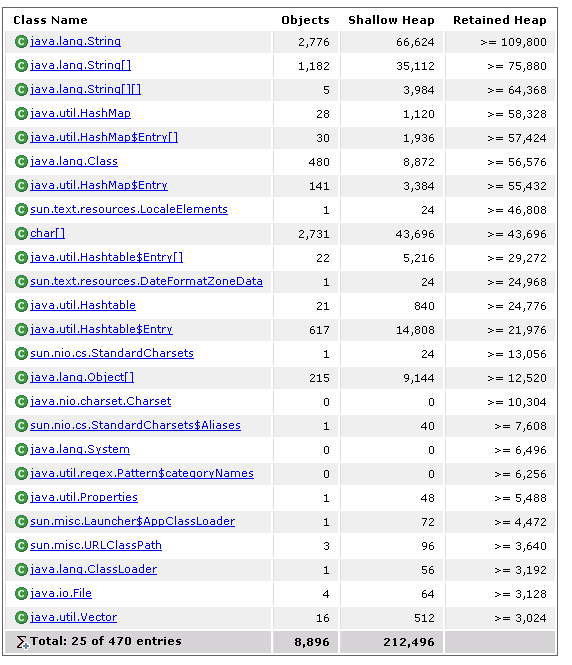572x665 pixels.
Task: Sort by the Retained Heap column header
Action: tap(499, 20)
